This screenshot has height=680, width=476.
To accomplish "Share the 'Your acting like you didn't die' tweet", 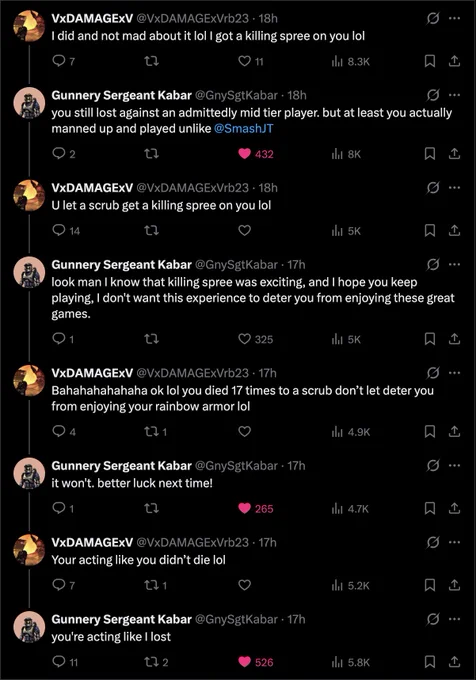I will tap(454, 585).
